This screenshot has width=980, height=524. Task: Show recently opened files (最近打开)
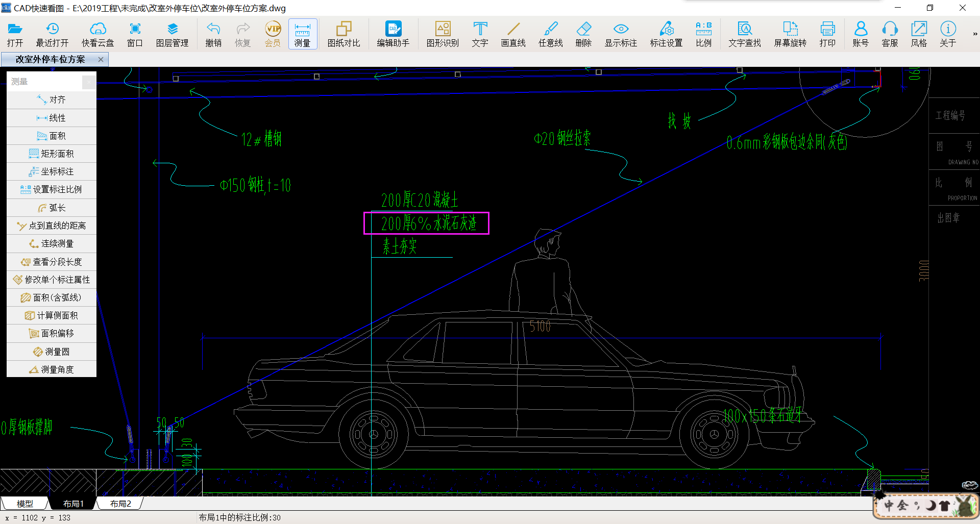[52, 35]
